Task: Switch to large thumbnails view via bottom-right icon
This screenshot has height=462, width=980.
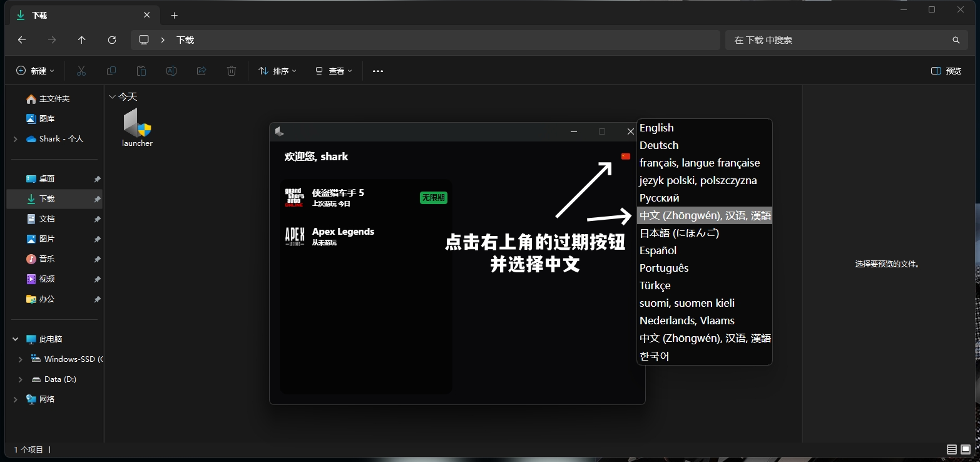Action: click(x=964, y=449)
